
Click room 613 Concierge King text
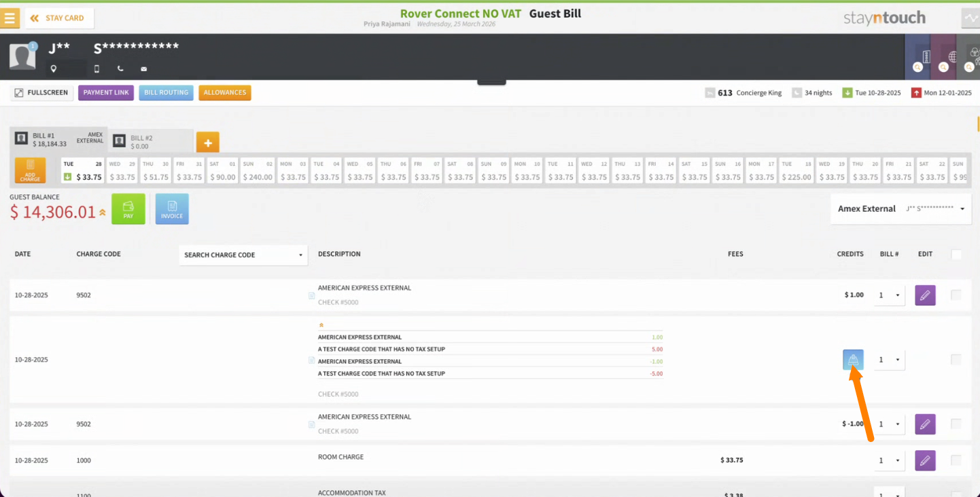[x=750, y=93]
